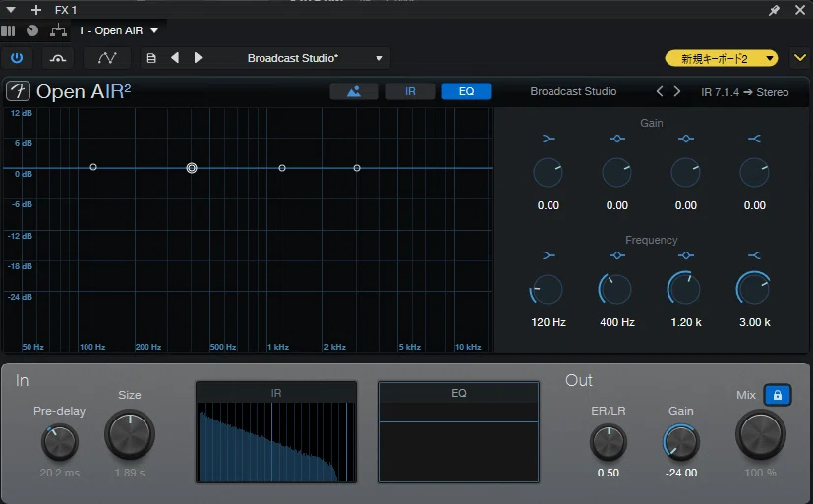Click the second peak Frequency band icon

click(x=686, y=255)
